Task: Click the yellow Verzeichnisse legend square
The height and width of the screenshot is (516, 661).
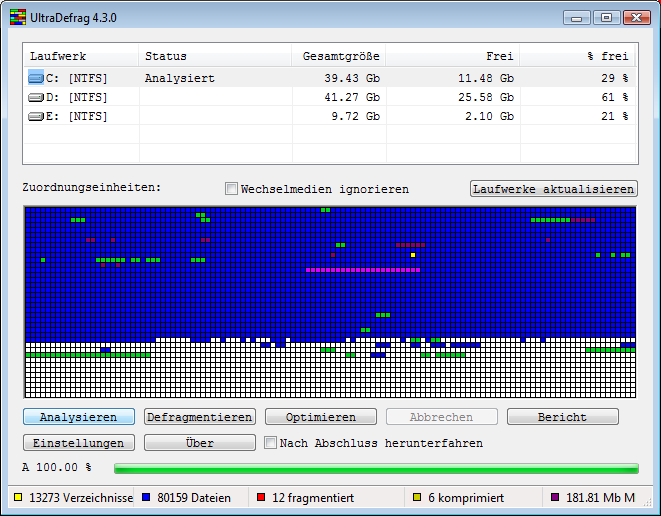Action: point(18,497)
